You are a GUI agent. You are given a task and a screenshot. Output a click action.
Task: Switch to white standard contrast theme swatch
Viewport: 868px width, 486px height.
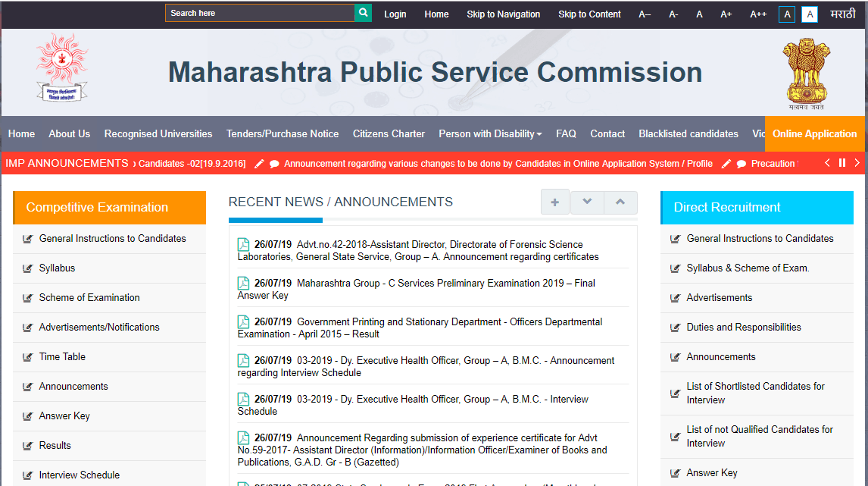click(810, 14)
